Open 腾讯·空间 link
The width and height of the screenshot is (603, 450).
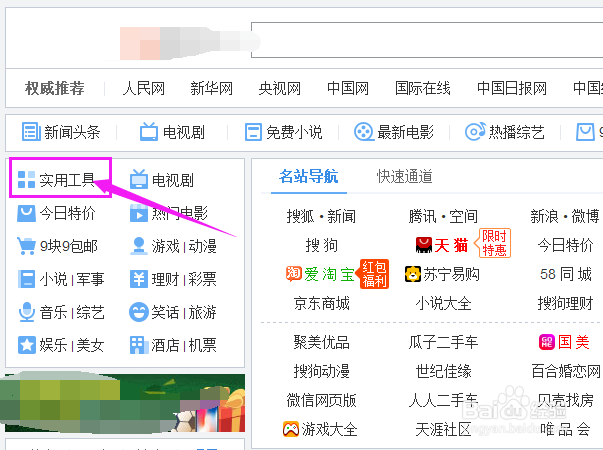[x=443, y=216]
